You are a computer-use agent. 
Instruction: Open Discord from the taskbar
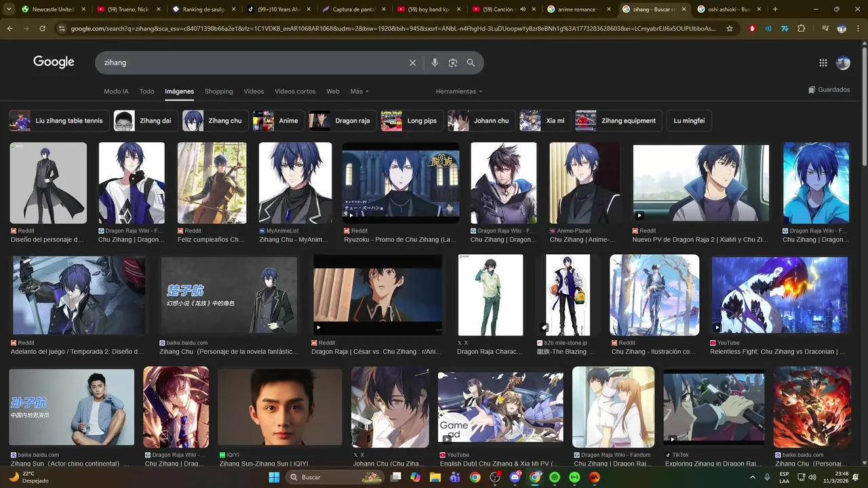[x=515, y=477]
